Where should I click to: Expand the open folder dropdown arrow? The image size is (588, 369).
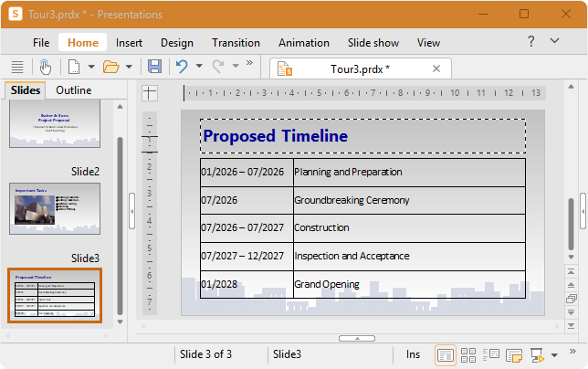[129, 67]
